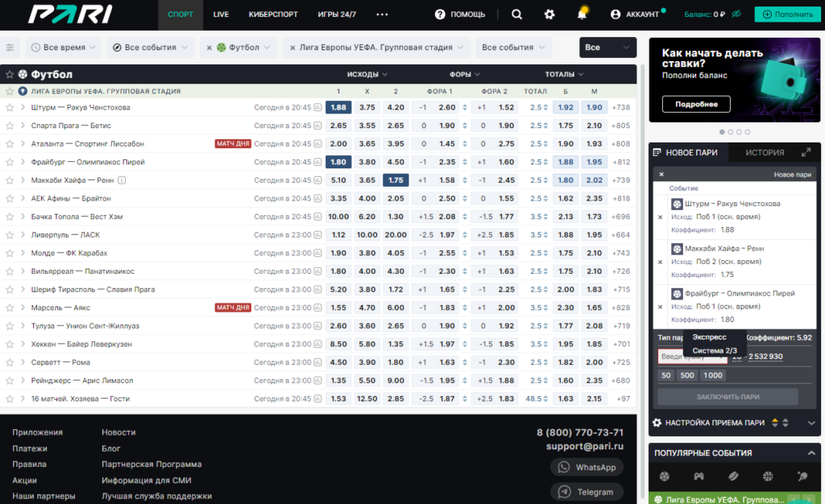Click the help question mark icon

point(440,14)
